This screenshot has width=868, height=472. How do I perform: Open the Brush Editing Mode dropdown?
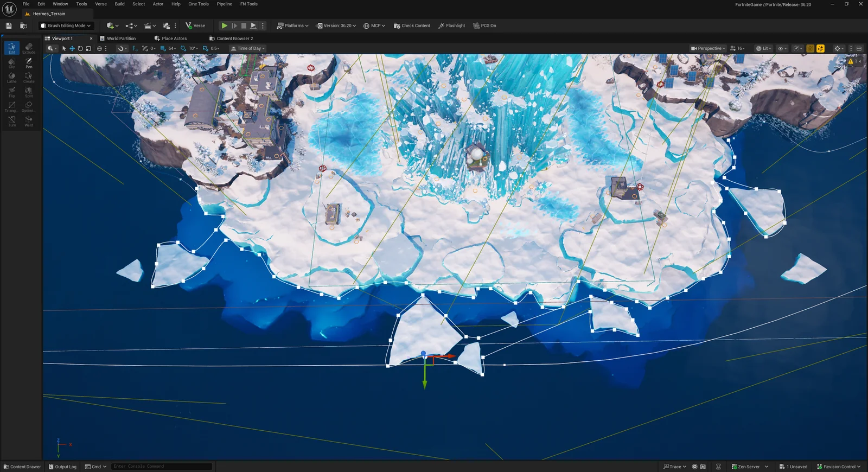[x=66, y=25]
